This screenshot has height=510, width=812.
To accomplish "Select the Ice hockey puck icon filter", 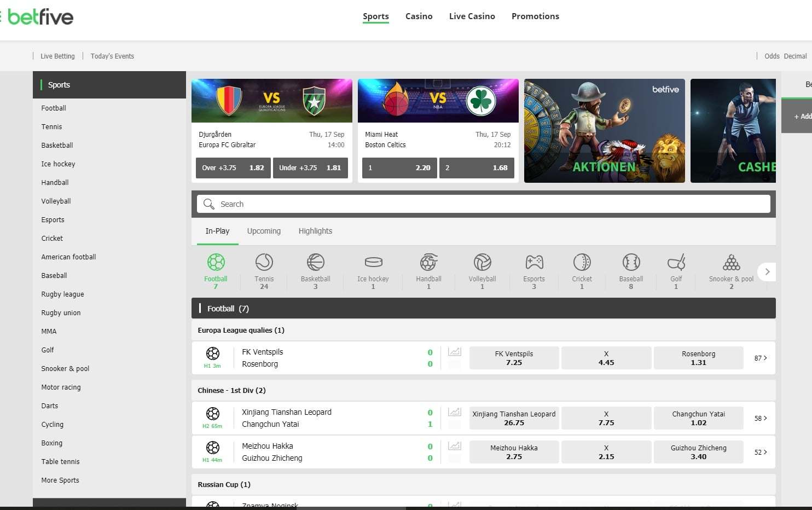I will [x=373, y=262].
